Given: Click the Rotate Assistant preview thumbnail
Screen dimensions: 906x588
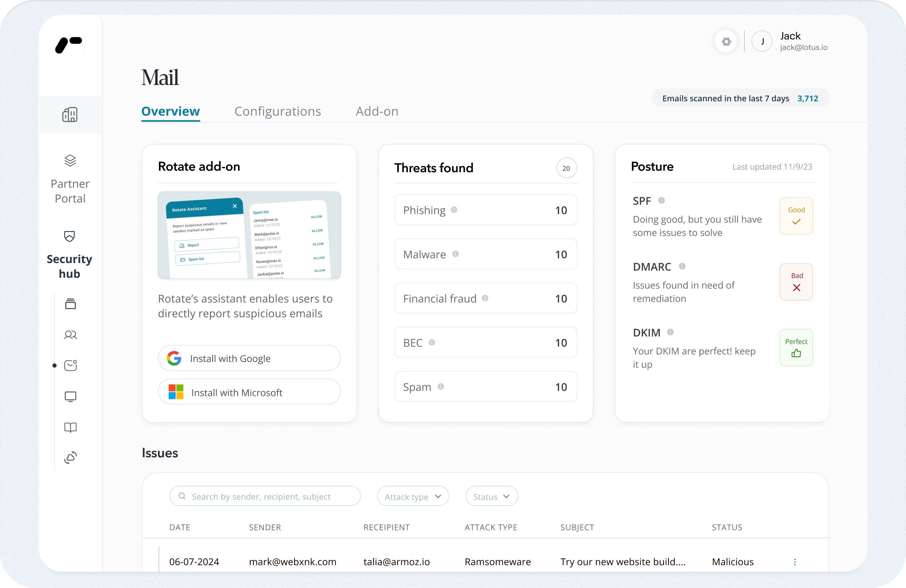Looking at the screenshot, I should click(x=249, y=235).
